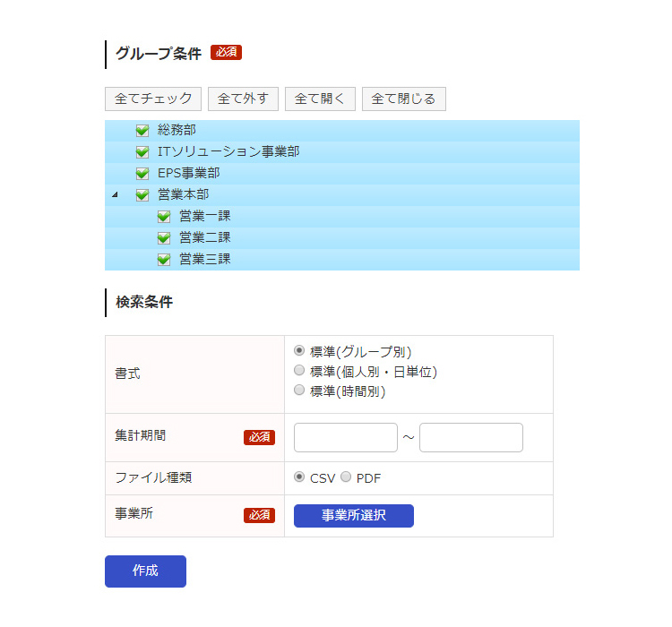Image resolution: width=672 pixels, height=627 pixels.
Task: Click the 書式 row label
Action: pos(128,374)
